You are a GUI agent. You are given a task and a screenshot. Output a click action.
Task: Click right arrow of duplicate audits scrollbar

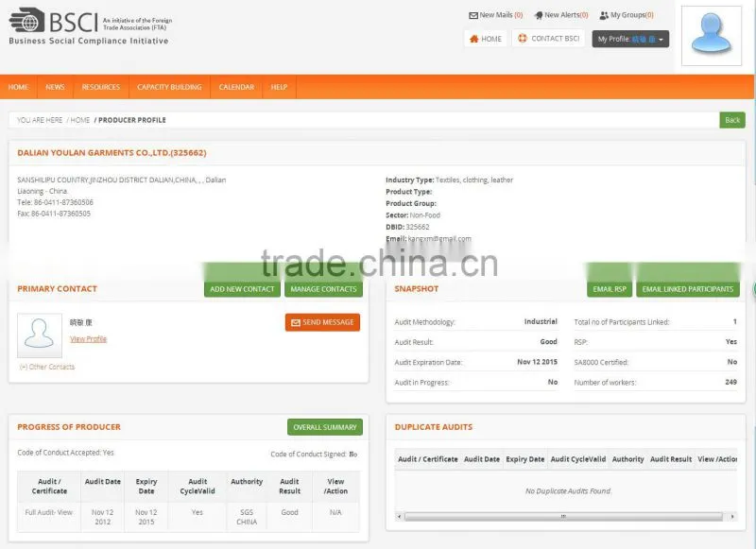tap(732, 516)
